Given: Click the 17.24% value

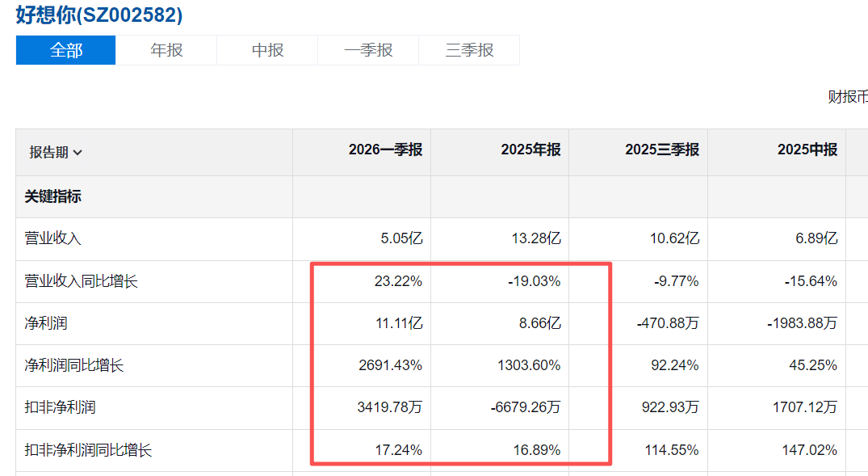Looking at the screenshot, I should coord(399,450).
